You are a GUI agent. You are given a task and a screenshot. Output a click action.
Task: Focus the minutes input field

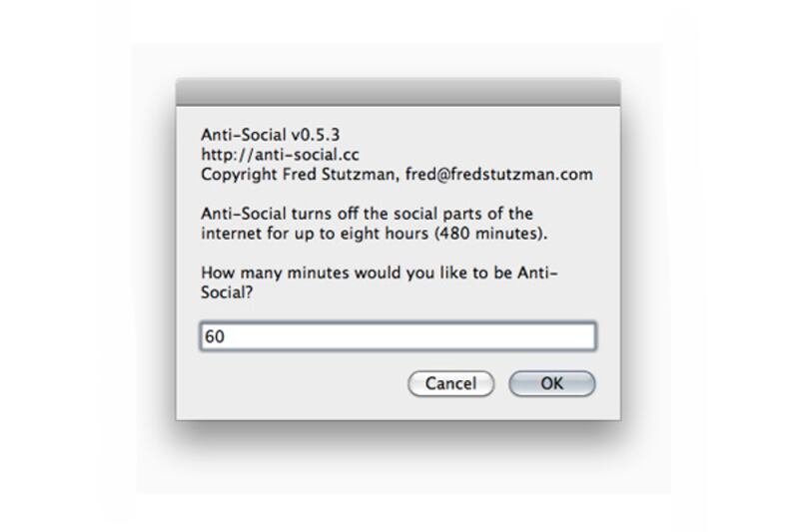[x=398, y=336]
